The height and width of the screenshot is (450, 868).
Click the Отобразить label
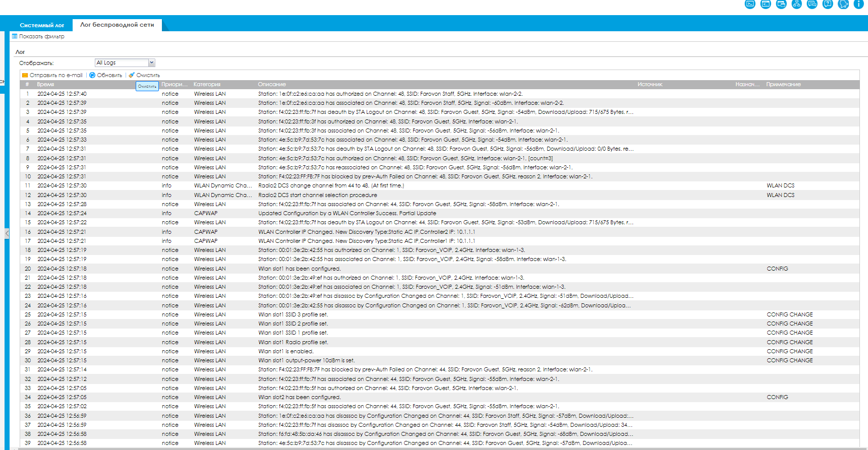[x=36, y=63]
